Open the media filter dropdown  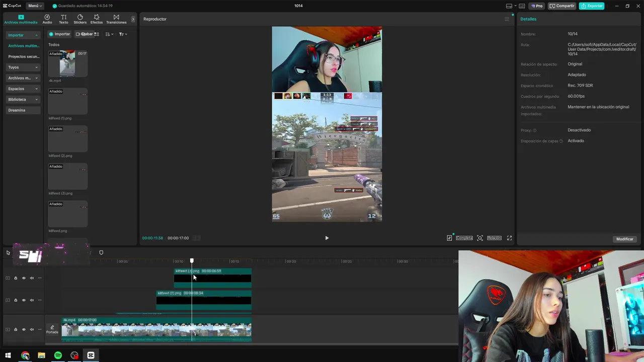point(123,34)
